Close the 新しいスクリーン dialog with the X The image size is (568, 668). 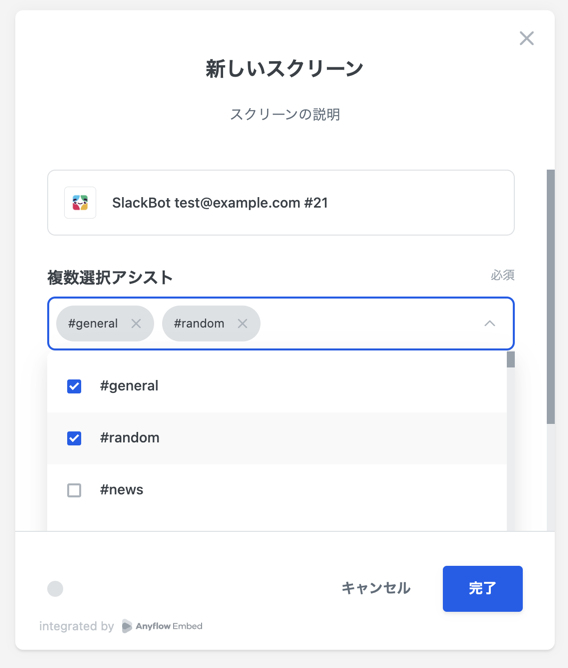tap(527, 38)
